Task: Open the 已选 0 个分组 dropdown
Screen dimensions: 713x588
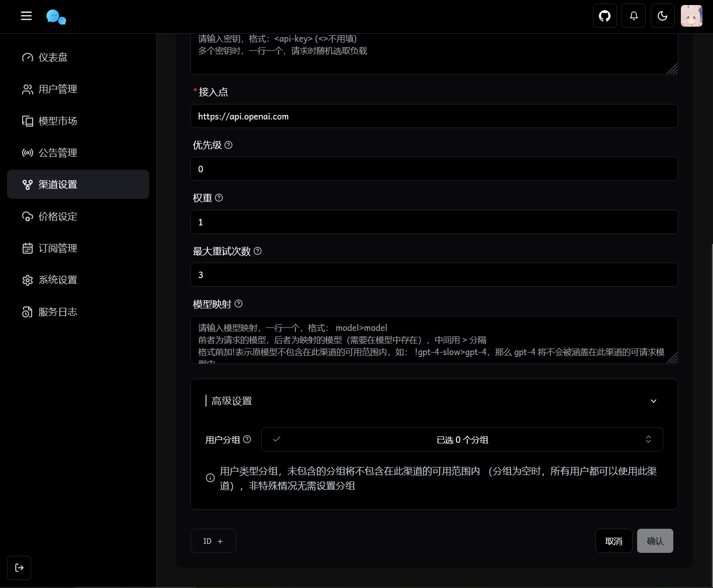Action: pos(462,439)
